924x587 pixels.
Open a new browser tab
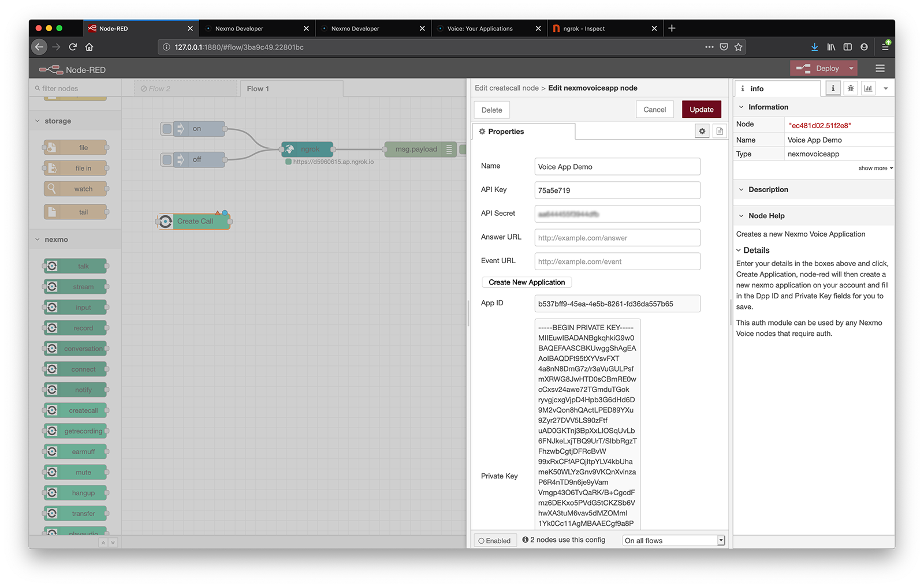click(672, 28)
